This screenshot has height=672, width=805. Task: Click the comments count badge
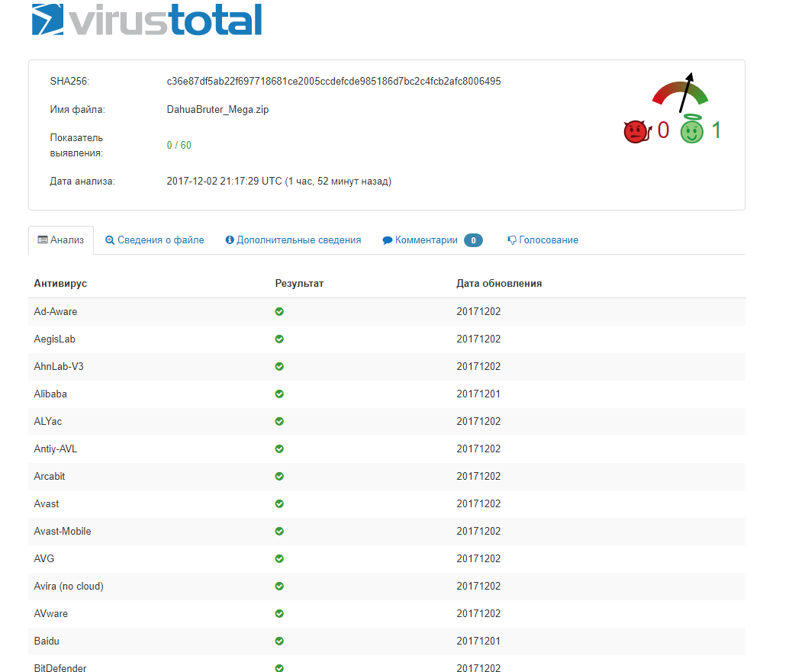point(473,240)
